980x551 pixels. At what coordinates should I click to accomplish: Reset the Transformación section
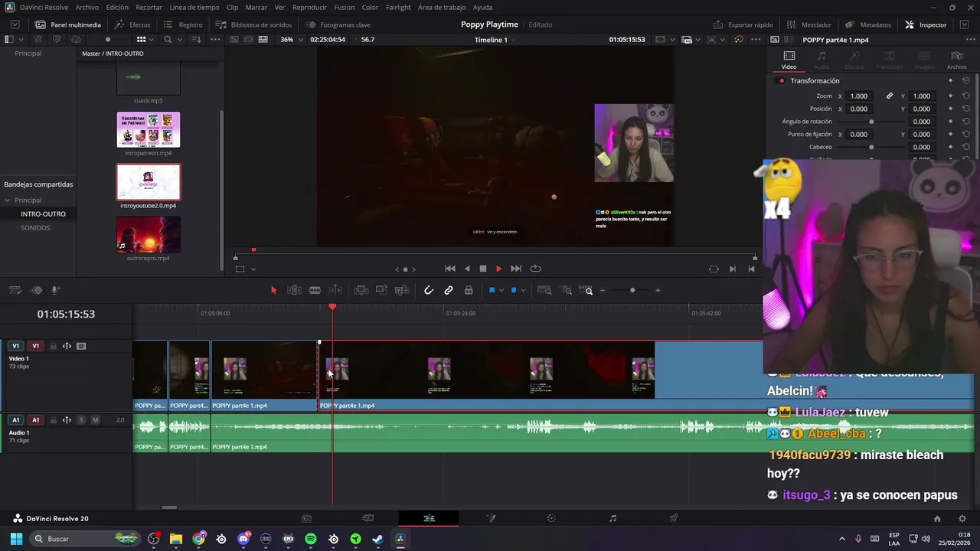pos(966,80)
